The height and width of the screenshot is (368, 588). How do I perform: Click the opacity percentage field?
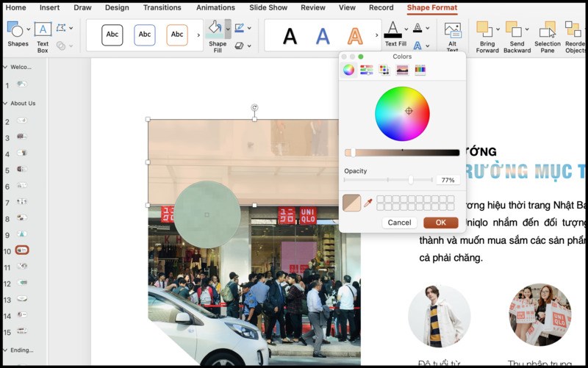[448, 180]
